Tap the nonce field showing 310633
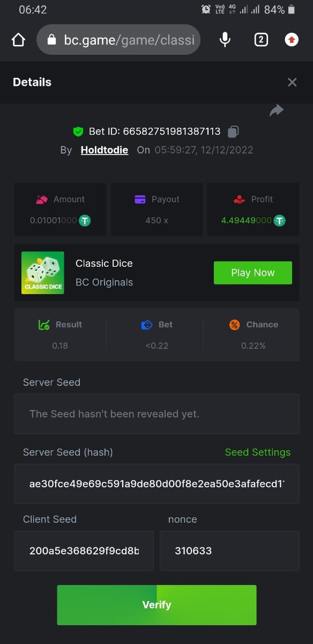Image resolution: width=313 pixels, height=644 pixels. pos(229,551)
